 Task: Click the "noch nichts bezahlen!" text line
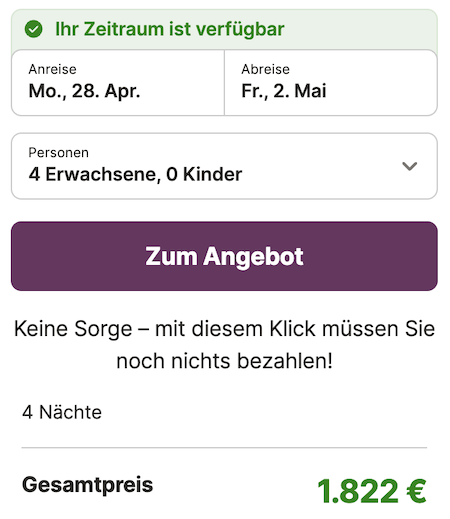click(224, 361)
